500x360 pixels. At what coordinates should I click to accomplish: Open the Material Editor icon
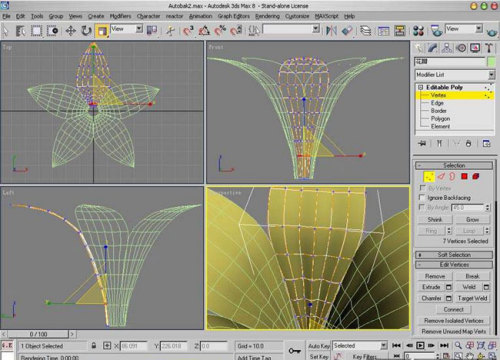418,31
